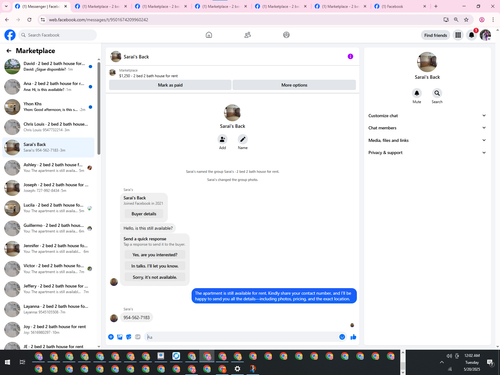Screen dimensions: 500x375
Task: Open the notifications bell icon
Action: pos(471,35)
